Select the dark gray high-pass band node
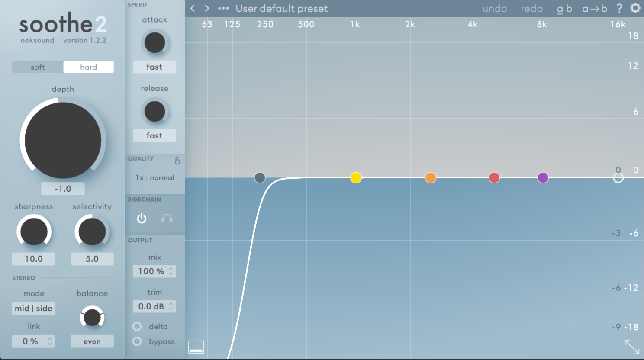This screenshot has width=644, height=360. click(260, 178)
